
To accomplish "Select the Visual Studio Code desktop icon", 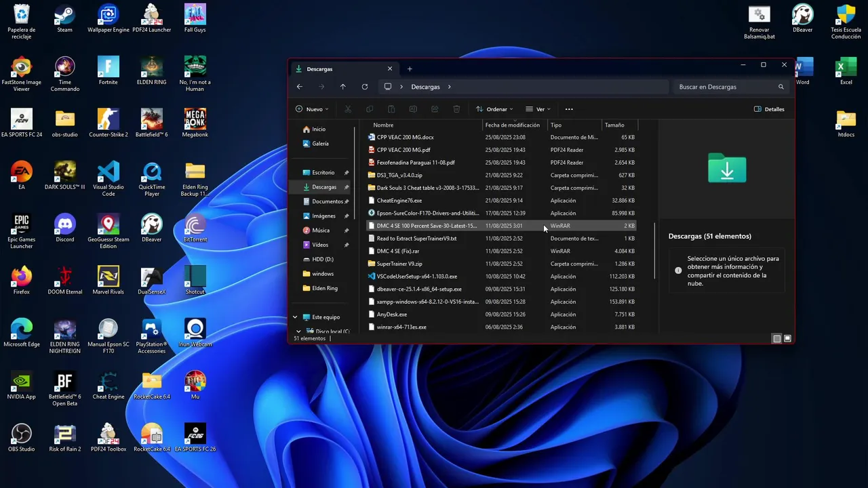I will [x=108, y=178].
